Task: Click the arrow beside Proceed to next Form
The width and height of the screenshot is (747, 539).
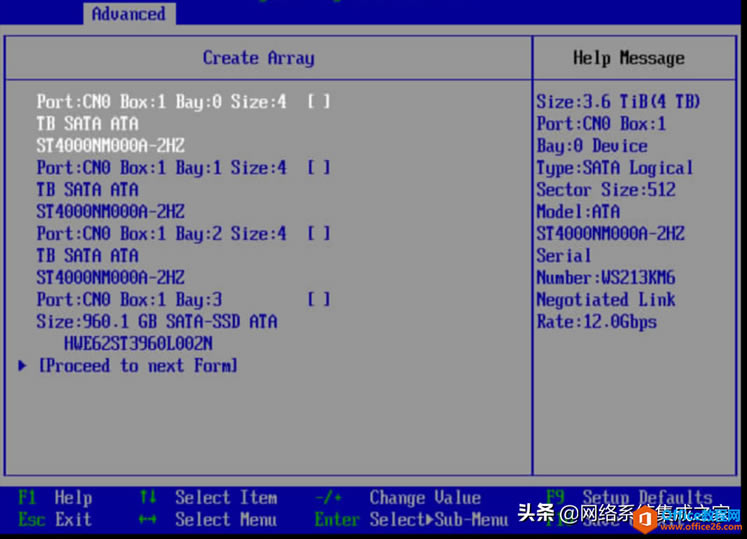Action: tap(22, 366)
